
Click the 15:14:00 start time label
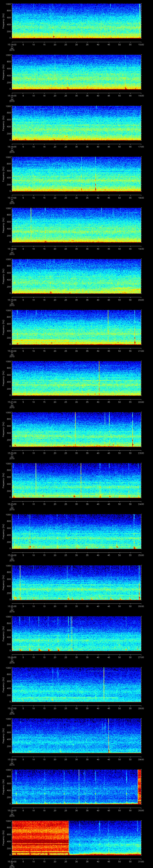12,44
